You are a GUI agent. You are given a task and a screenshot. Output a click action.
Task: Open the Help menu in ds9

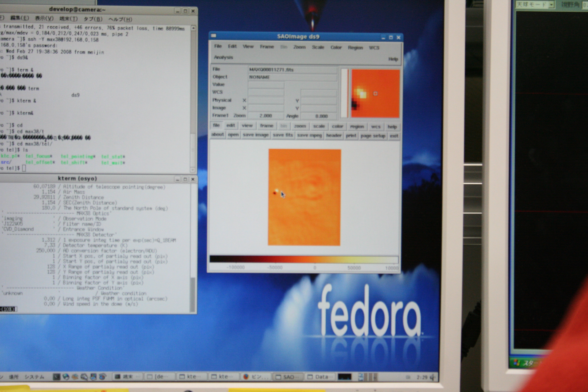[393, 59]
